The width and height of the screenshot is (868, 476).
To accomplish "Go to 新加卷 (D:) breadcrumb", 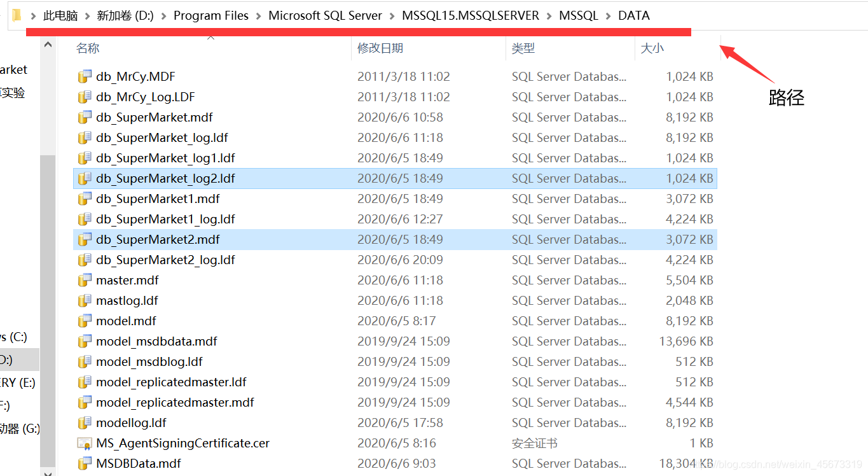I will pyautogui.click(x=125, y=15).
